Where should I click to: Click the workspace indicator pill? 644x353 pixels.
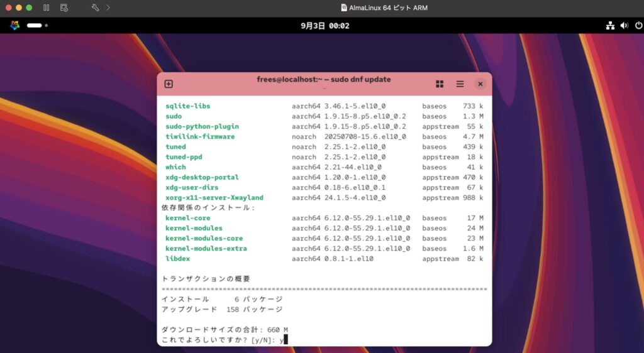tap(35, 25)
